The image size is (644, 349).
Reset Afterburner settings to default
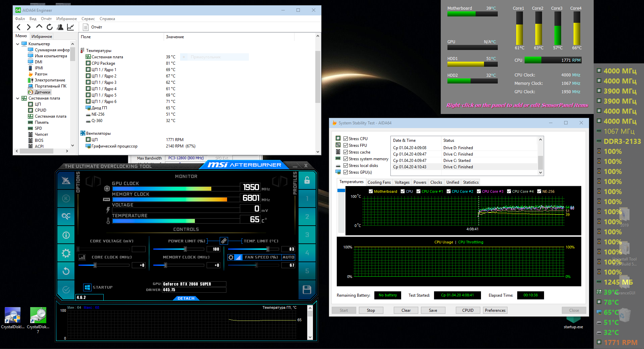point(66,271)
